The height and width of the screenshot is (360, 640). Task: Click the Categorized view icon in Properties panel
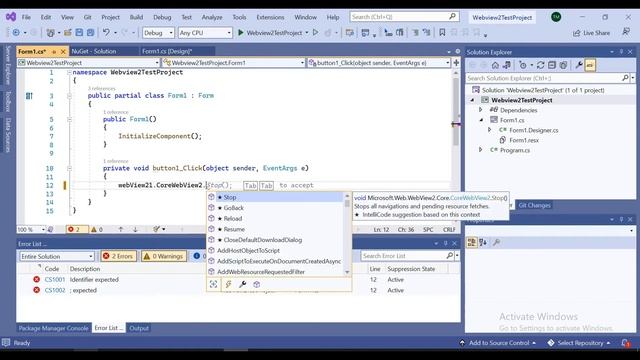(471, 242)
